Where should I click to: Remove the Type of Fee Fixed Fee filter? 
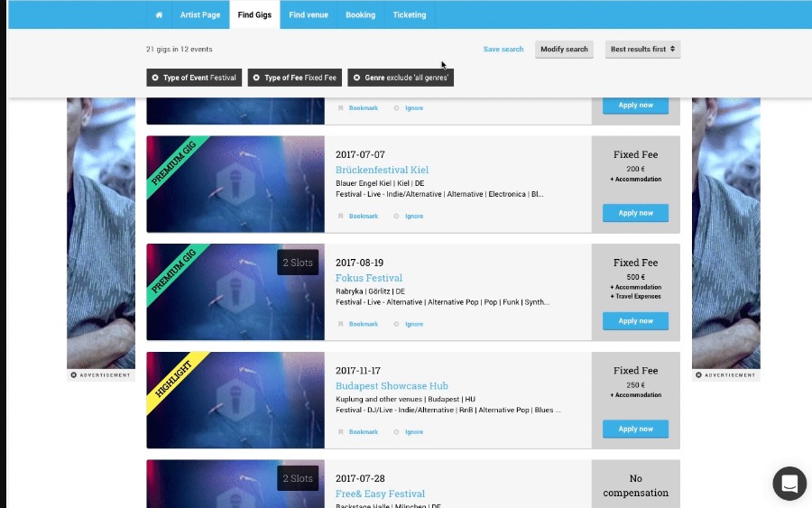coord(256,78)
